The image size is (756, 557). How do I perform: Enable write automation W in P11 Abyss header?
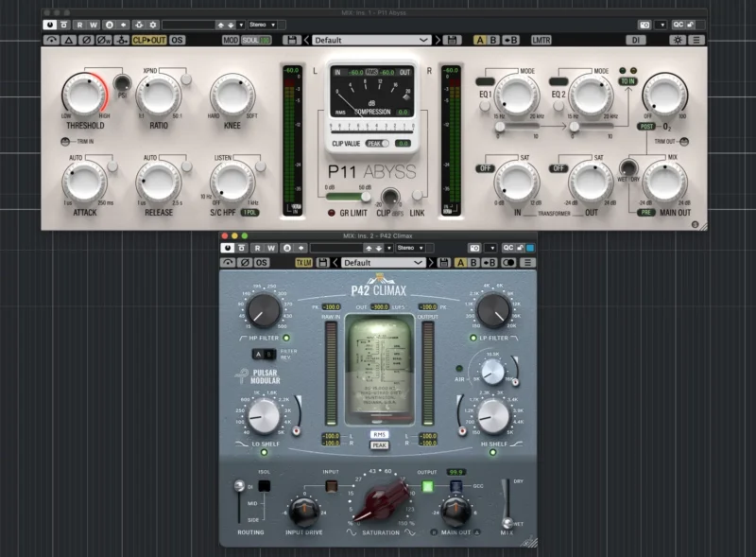[93, 23]
